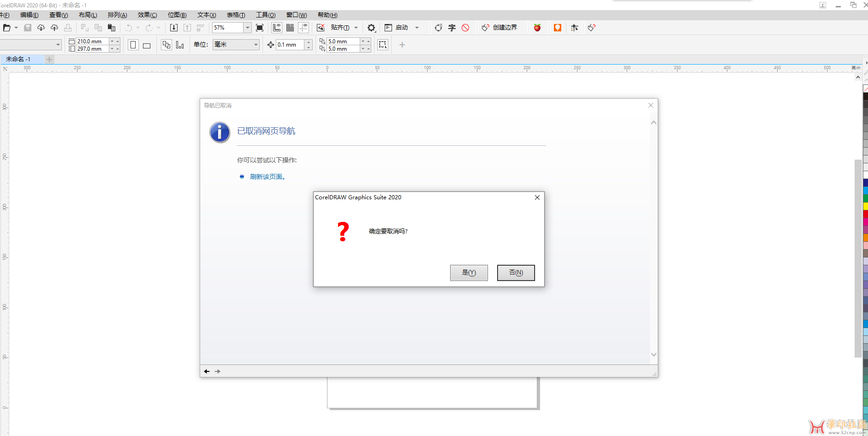Click the last tag-shaped icon on toolbar
868x436 pixels.
point(592,28)
